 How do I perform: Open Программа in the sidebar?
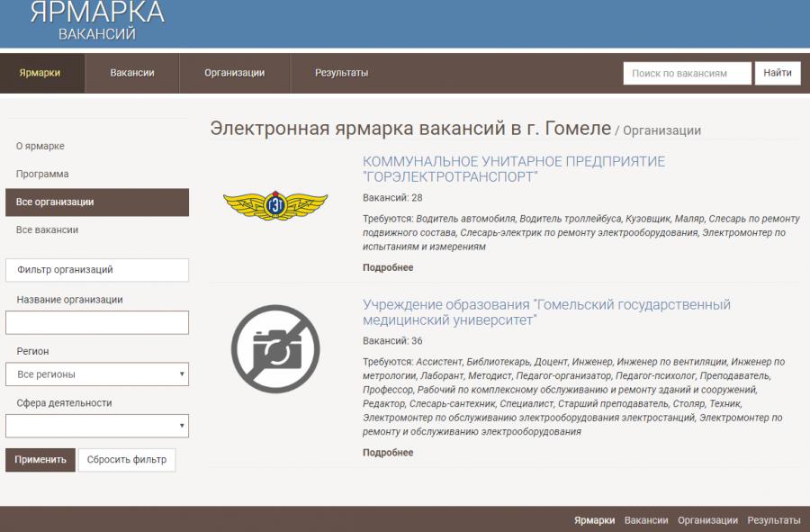click(42, 174)
